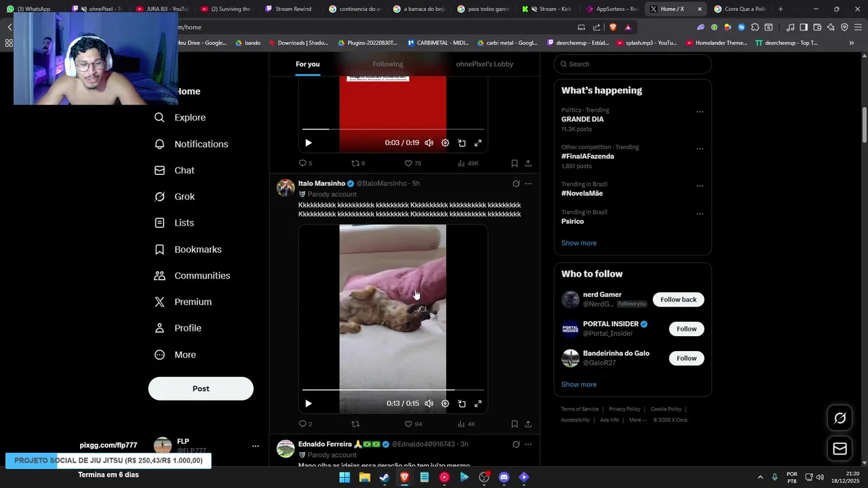Follow Bandeirinha do Galo
The width and height of the screenshot is (868, 488).
[686, 358]
